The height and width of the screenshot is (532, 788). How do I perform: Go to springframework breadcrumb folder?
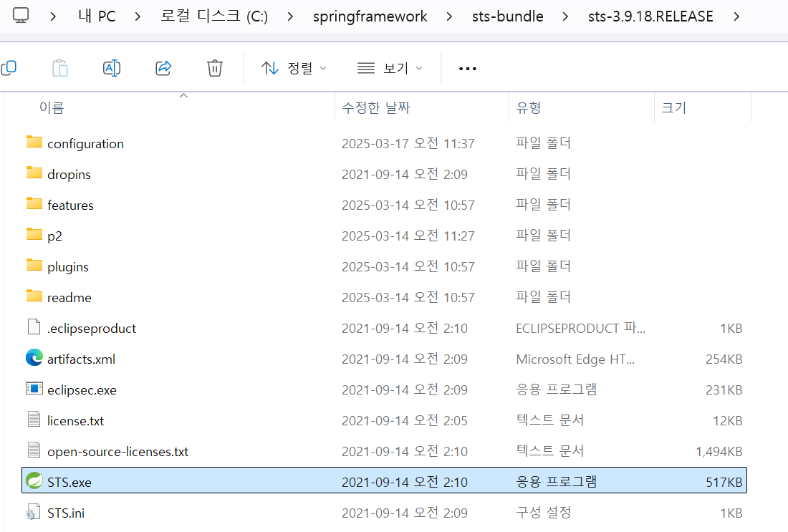(370, 16)
